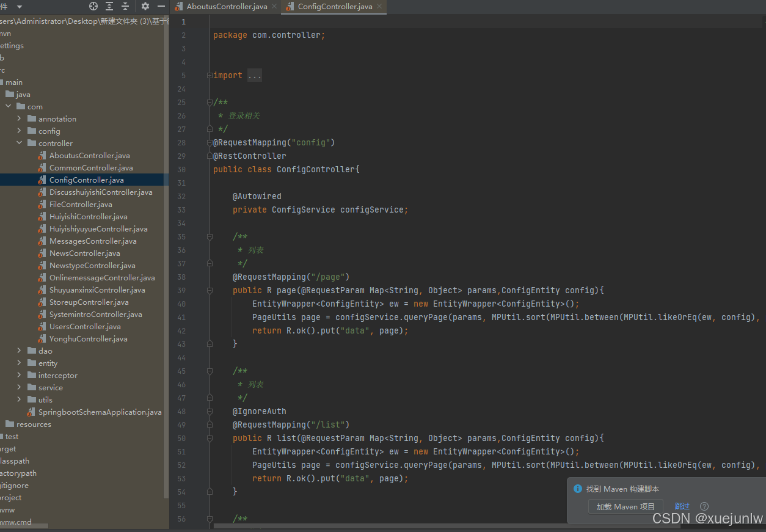Close the ConfigController.java tab
Image resolution: width=766 pixels, height=532 pixels.
(x=380, y=7)
